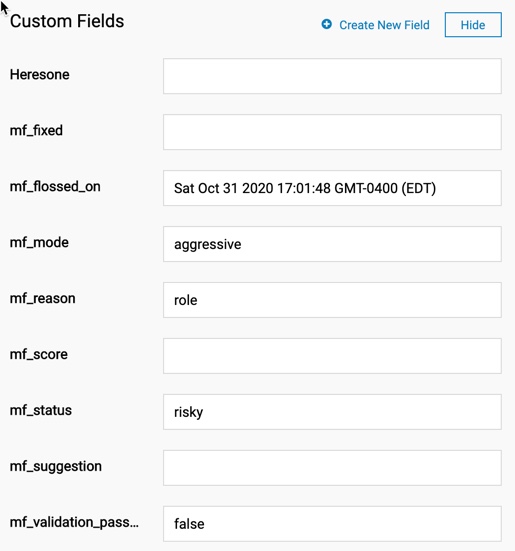Click the Heresone field label
Image resolution: width=515 pixels, height=551 pixels.
point(40,74)
